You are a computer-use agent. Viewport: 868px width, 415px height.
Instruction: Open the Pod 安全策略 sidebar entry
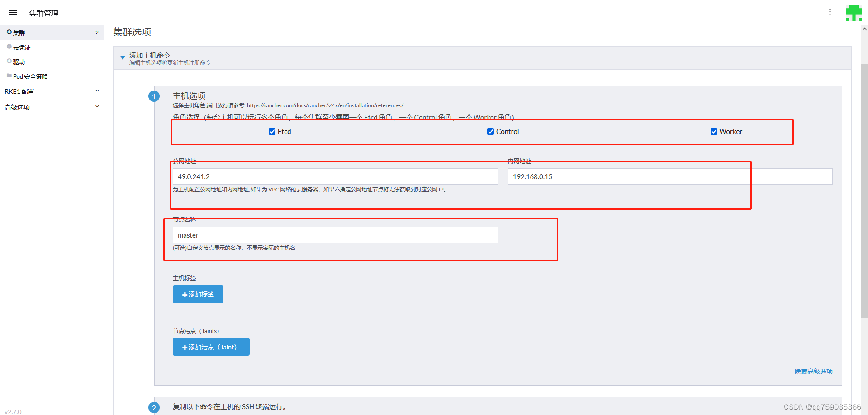click(x=30, y=76)
